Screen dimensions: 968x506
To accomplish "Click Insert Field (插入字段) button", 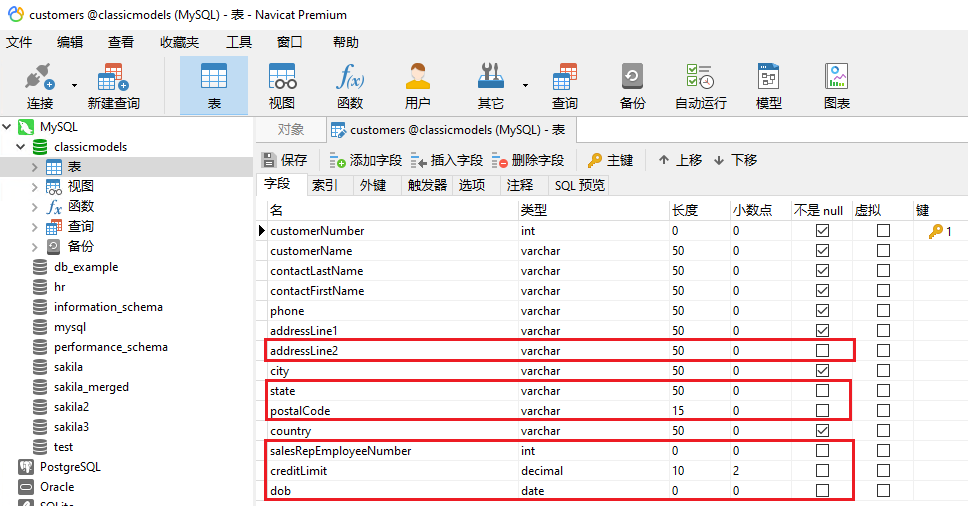I will point(447,160).
